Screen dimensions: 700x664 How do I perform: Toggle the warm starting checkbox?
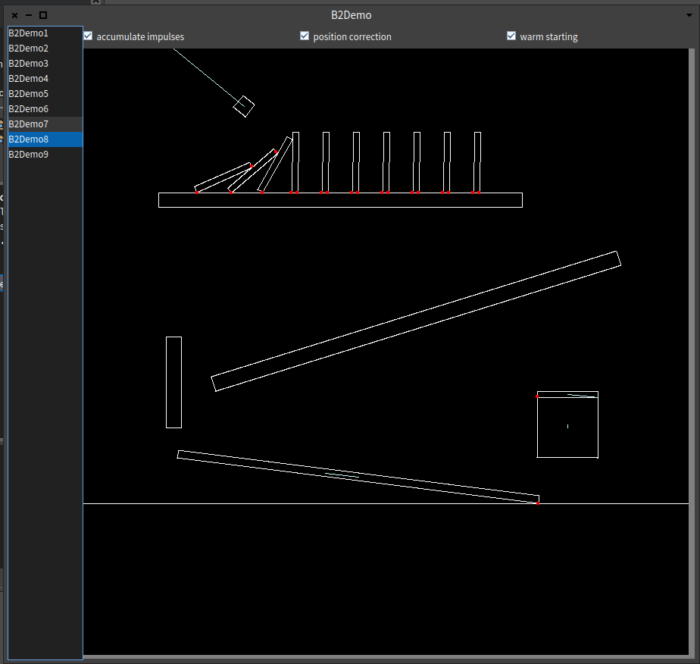511,36
